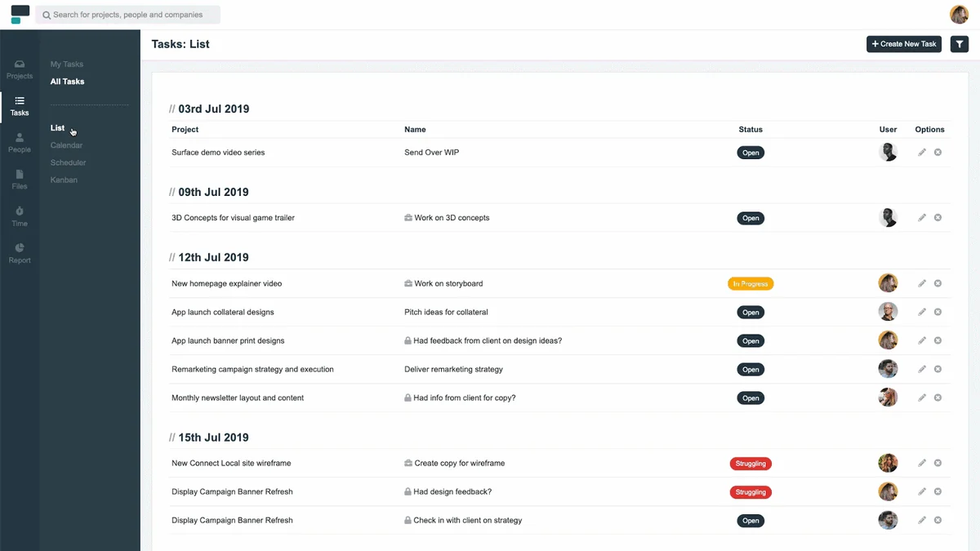The width and height of the screenshot is (980, 551).
Task: Click the Create New Task button
Action: 903,43
